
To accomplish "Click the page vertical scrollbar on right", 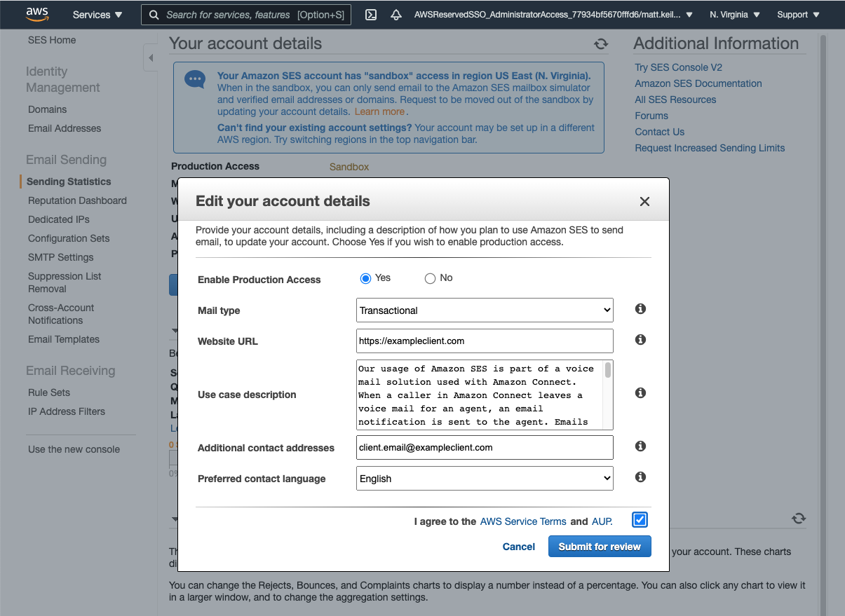I will pyautogui.click(x=822, y=322).
